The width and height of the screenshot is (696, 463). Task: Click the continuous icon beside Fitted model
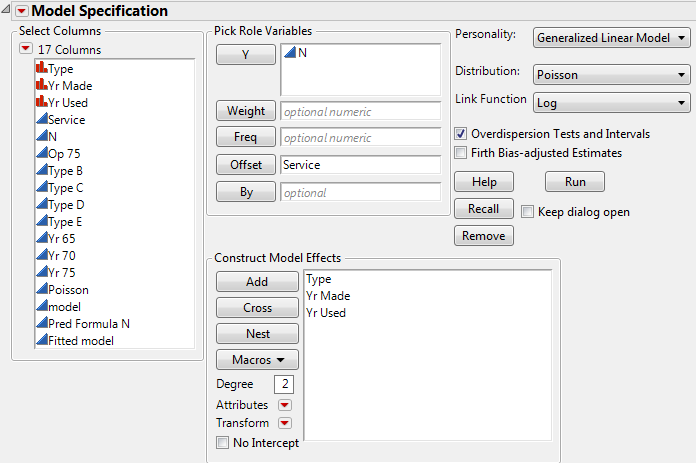click(40, 341)
